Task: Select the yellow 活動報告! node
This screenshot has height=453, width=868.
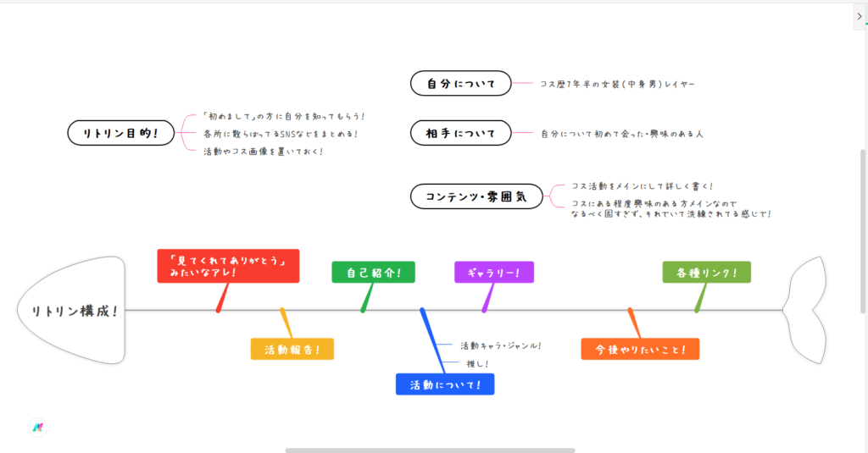Action: (x=292, y=349)
